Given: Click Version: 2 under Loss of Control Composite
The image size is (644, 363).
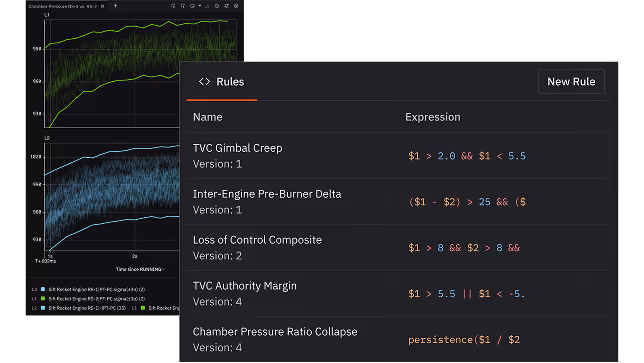Looking at the screenshot, I should (217, 256).
